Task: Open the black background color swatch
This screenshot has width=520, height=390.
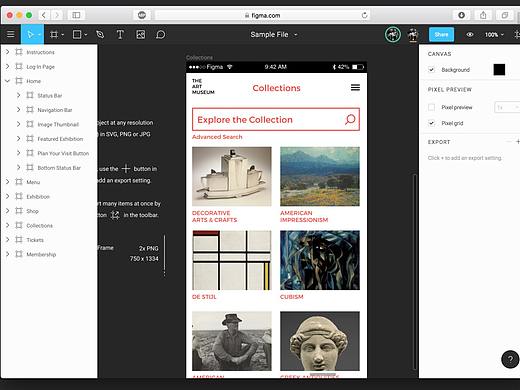Action: 499,70
